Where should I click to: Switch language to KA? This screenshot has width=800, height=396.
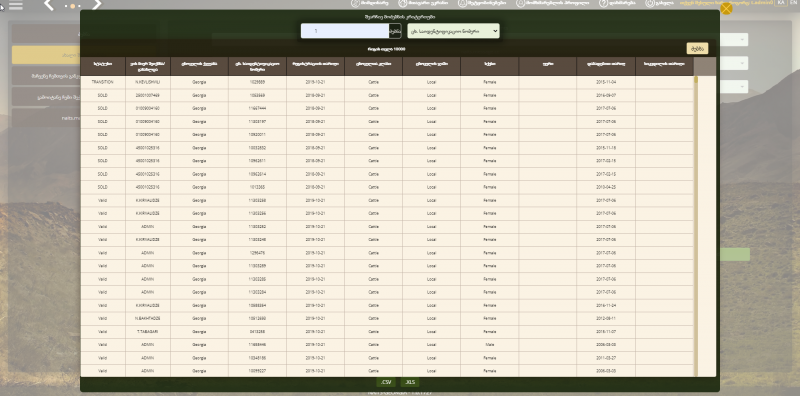pos(781,3)
